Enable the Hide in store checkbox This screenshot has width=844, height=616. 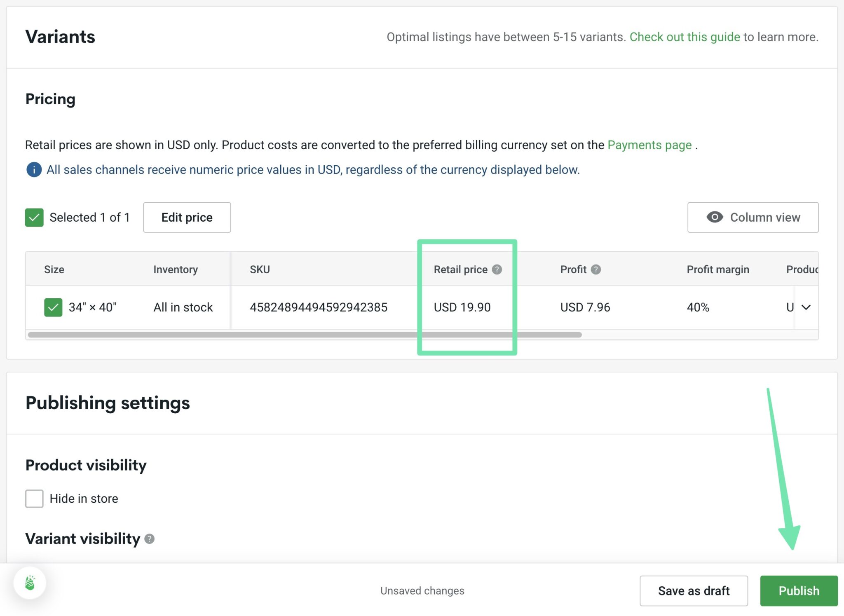[x=35, y=498]
